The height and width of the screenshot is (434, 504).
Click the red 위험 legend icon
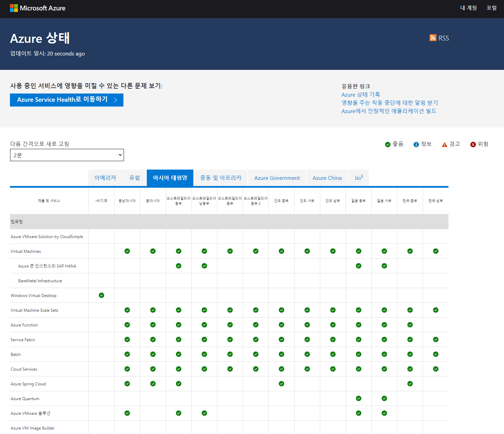pyautogui.click(x=473, y=145)
